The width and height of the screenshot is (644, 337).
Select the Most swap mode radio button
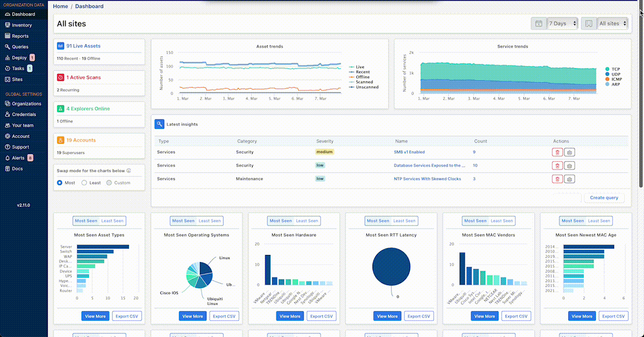60,183
